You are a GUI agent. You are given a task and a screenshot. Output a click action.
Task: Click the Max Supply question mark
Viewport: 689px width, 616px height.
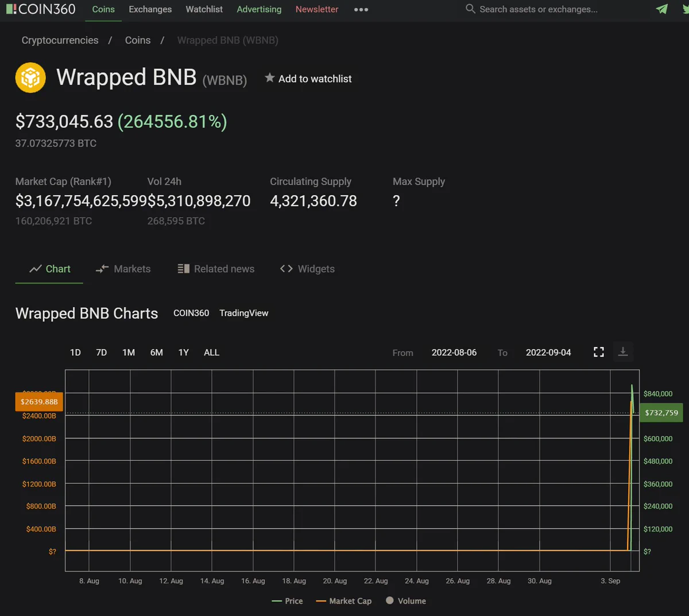396,201
